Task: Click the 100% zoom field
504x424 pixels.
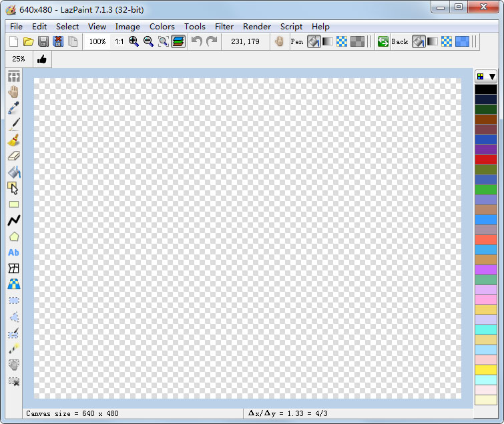Action: coord(97,41)
